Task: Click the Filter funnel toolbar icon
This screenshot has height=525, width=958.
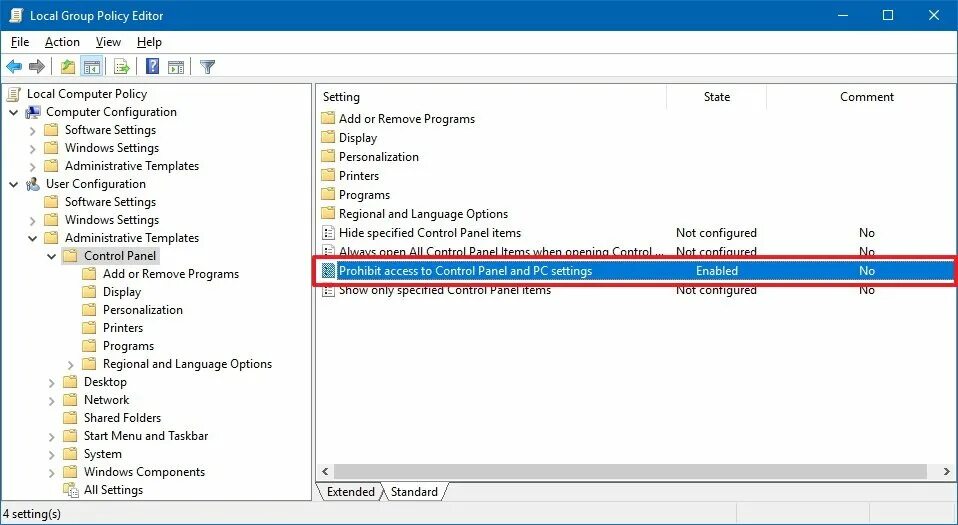Action: pos(208,67)
